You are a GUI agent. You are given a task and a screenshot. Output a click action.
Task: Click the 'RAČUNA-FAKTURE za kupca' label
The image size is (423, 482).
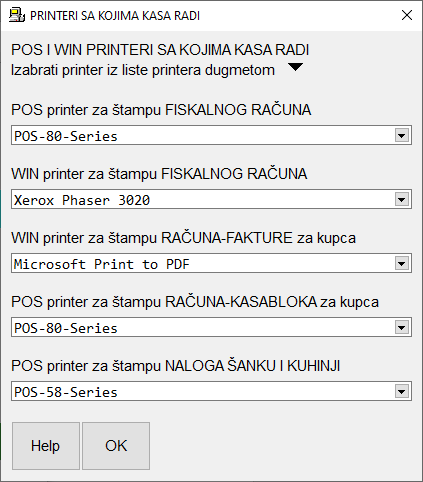coord(258,238)
